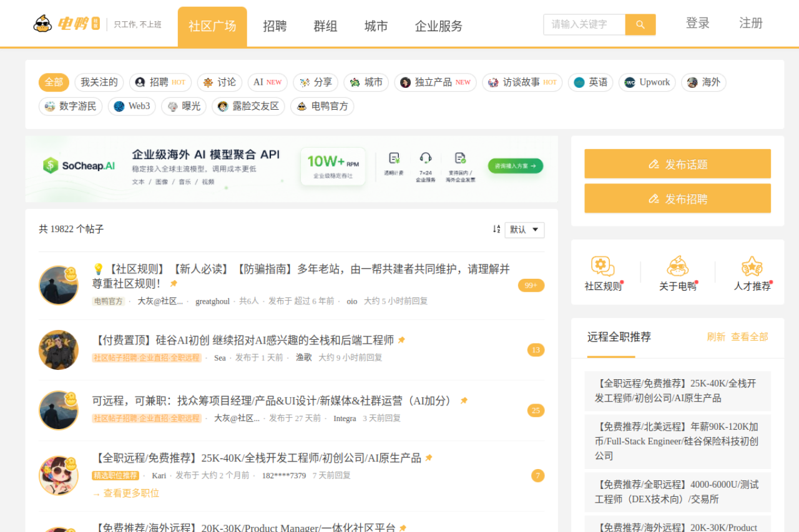Image resolution: width=799 pixels, height=532 pixels.
Task: Select the 全部 category filter
Action: pyautogui.click(x=54, y=82)
